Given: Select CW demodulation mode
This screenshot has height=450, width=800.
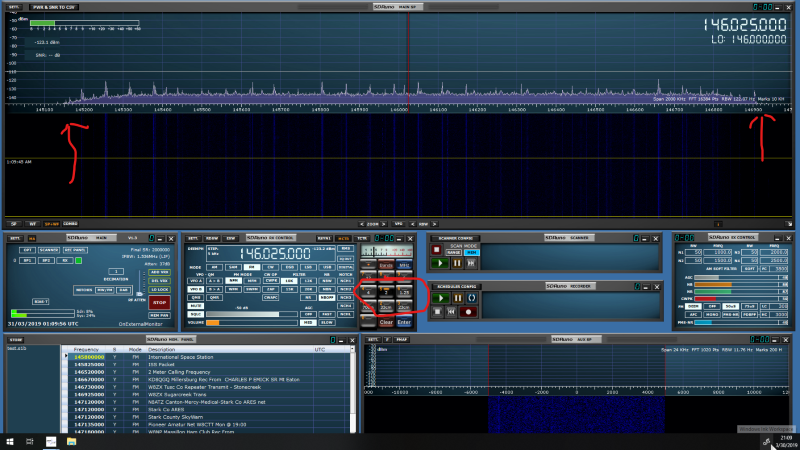Looking at the screenshot, I should (x=270, y=267).
